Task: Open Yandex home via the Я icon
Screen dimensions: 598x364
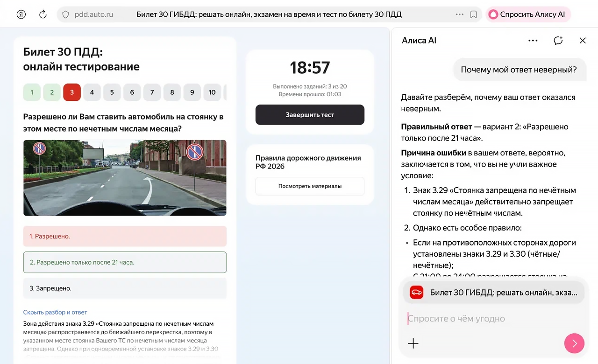Action: [x=21, y=14]
